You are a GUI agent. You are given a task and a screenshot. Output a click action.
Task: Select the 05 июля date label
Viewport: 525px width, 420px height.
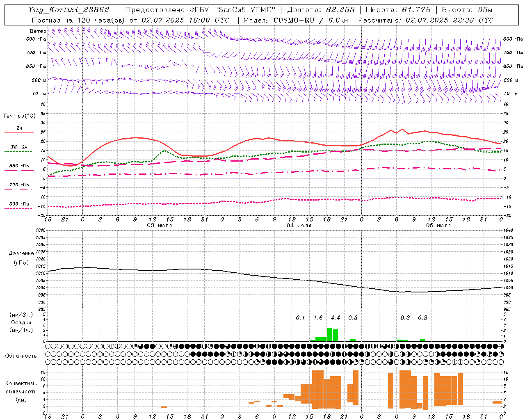438,226
